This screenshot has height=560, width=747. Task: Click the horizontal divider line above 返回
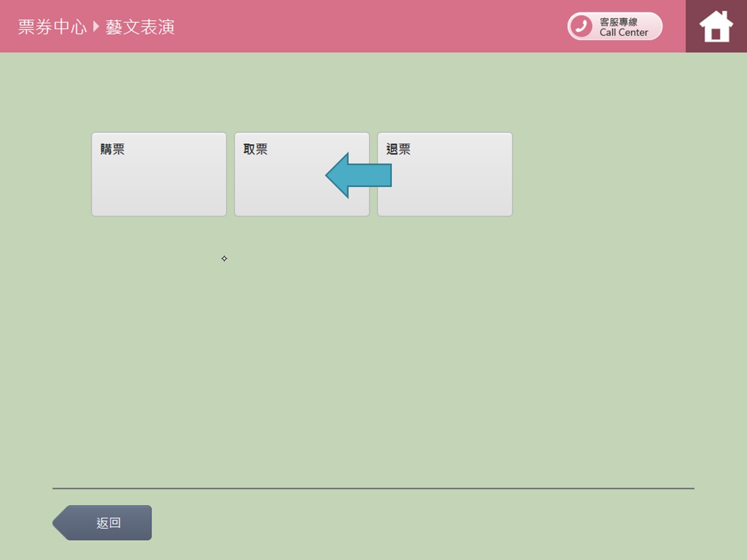[373, 488]
